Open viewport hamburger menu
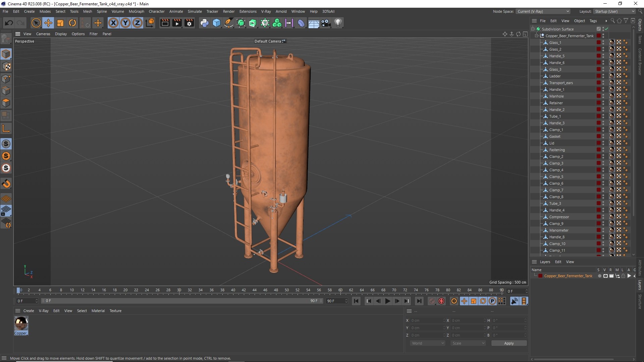Image resolution: width=644 pixels, height=362 pixels. 18,34
